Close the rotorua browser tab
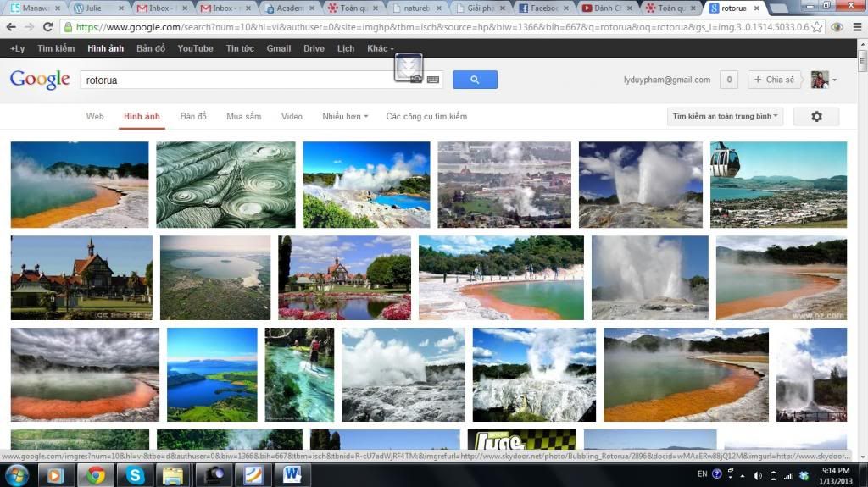The width and height of the screenshot is (868, 487). [x=757, y=8]
